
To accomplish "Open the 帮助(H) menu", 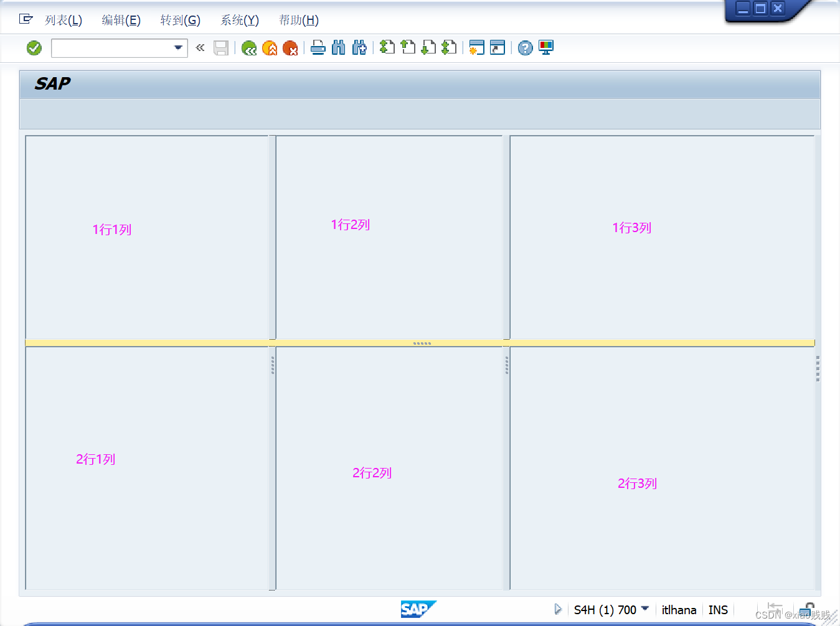I will (299, 21).
